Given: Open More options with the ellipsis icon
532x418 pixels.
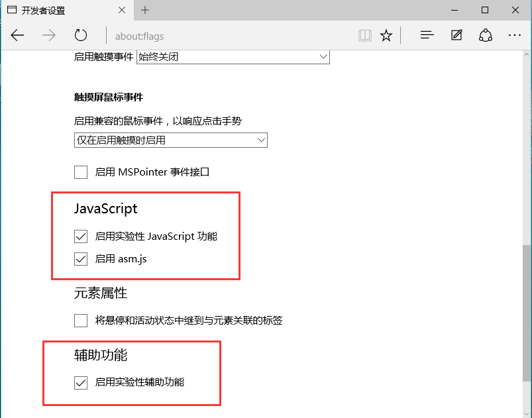Looking at the screenshot, I should point(515,35).
